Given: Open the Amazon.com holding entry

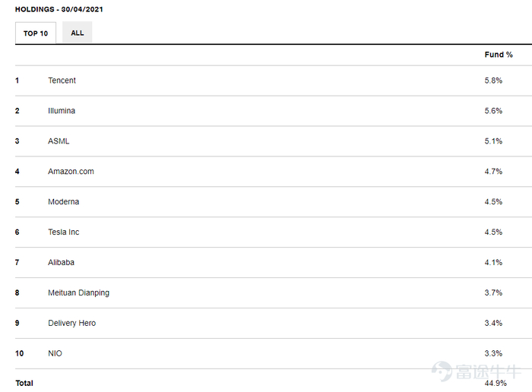Looking at the screenshot, I should pos(71,172).
